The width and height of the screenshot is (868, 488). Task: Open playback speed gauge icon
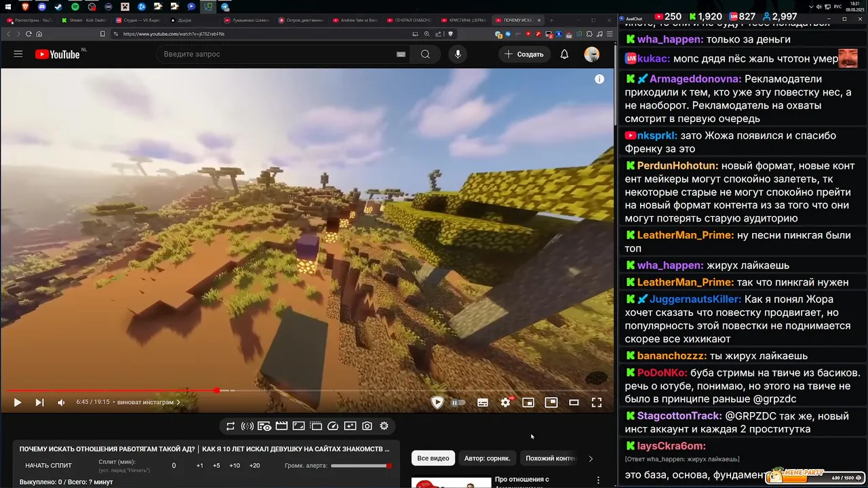click(333, 426)
